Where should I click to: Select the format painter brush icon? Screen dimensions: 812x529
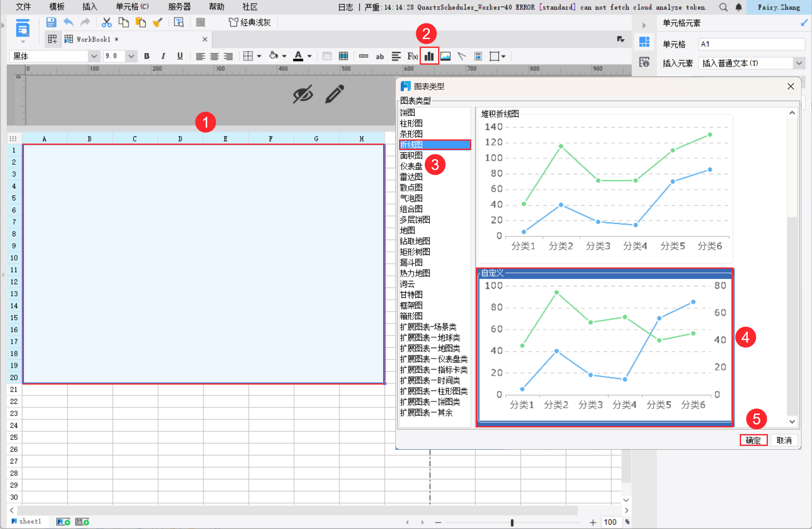(157, 22)
